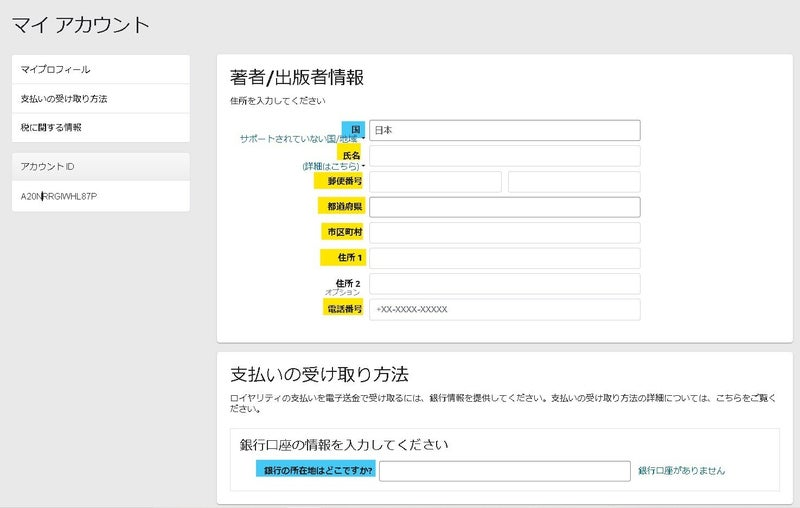Click the アカウント ID panel header
Image resolution: width=800 pixels, height=508 pixels.
coord(100,166)
